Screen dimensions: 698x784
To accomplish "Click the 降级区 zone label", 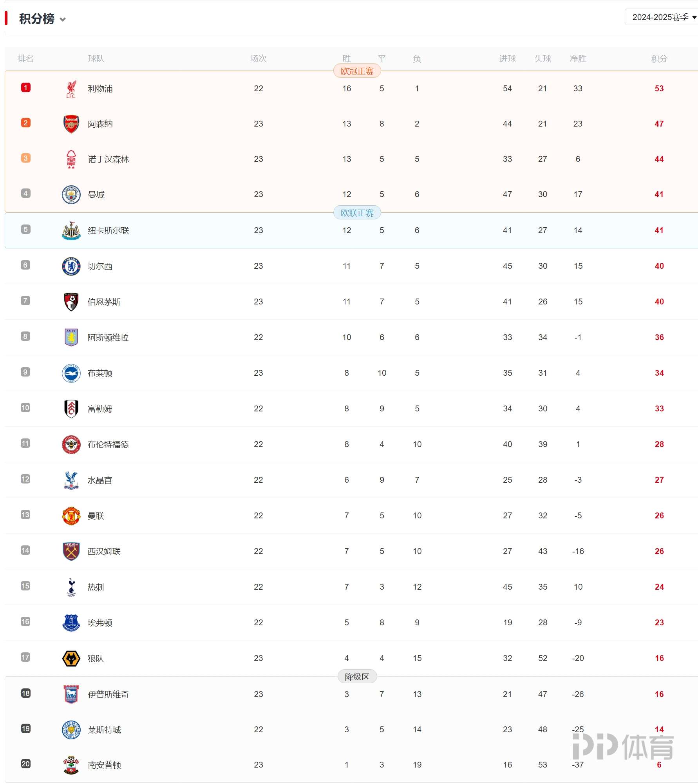I will click(357, 677).
